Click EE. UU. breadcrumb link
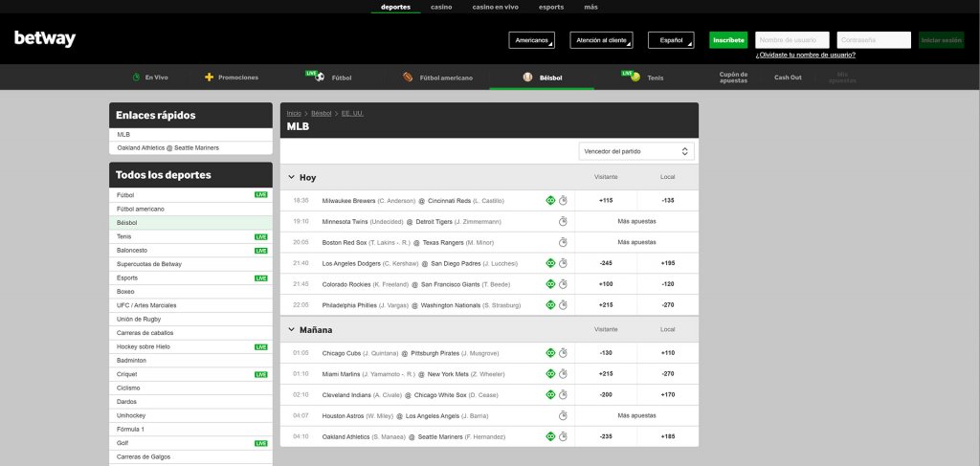The image size is (980, 466). coord(352,114)
